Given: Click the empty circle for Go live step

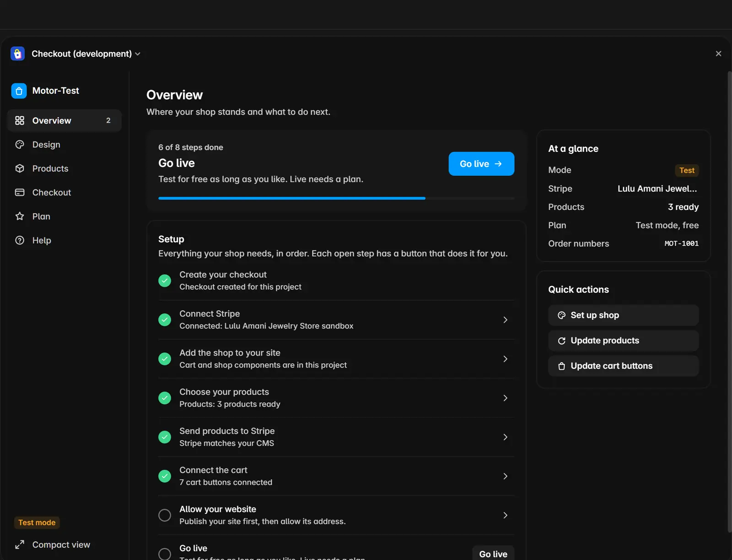Looking at the screenshot, I should click(x=165, y=554).
